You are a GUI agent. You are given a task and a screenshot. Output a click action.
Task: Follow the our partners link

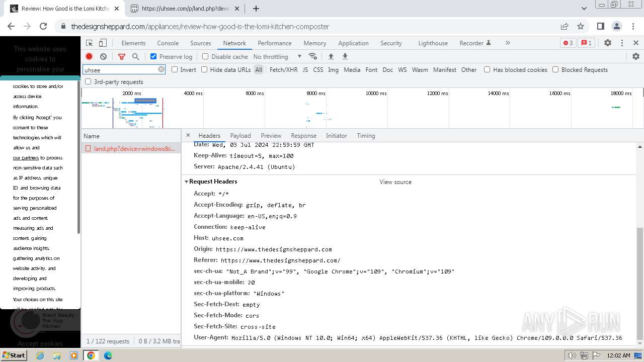pos(26,158)
